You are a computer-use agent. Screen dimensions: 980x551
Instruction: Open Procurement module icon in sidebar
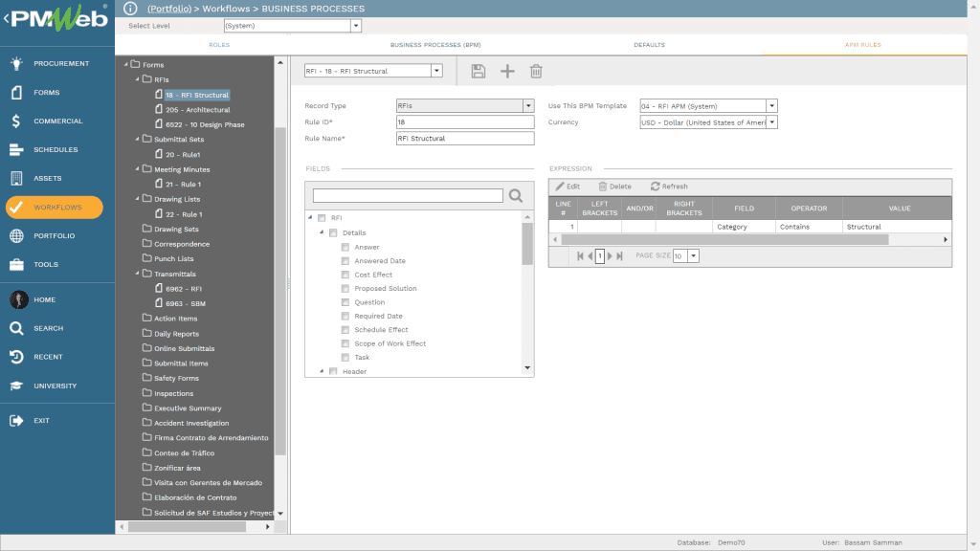pos(17,63)
